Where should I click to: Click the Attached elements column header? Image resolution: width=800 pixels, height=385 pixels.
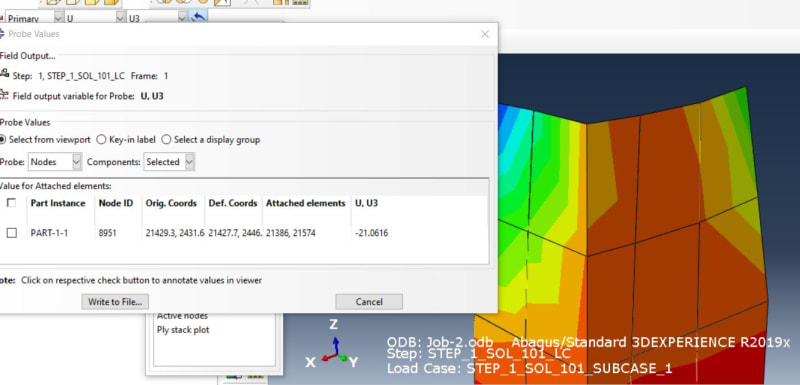(x=306, y=203)
